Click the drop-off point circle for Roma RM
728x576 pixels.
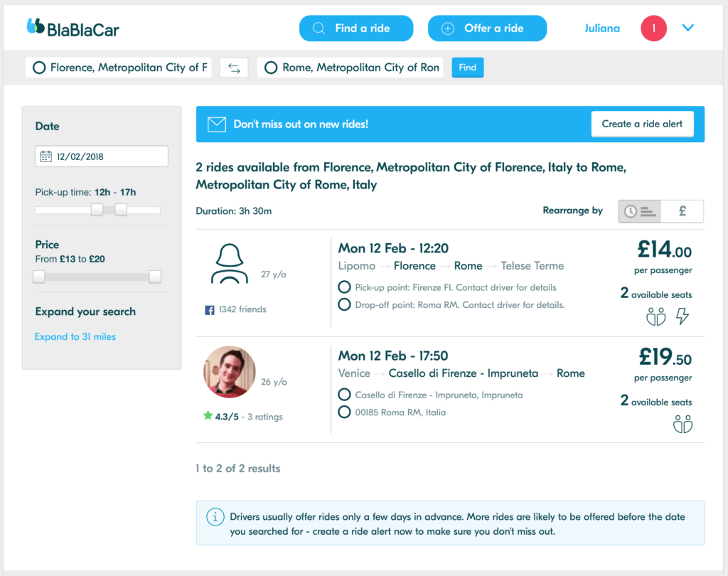(x=344, y=305)
